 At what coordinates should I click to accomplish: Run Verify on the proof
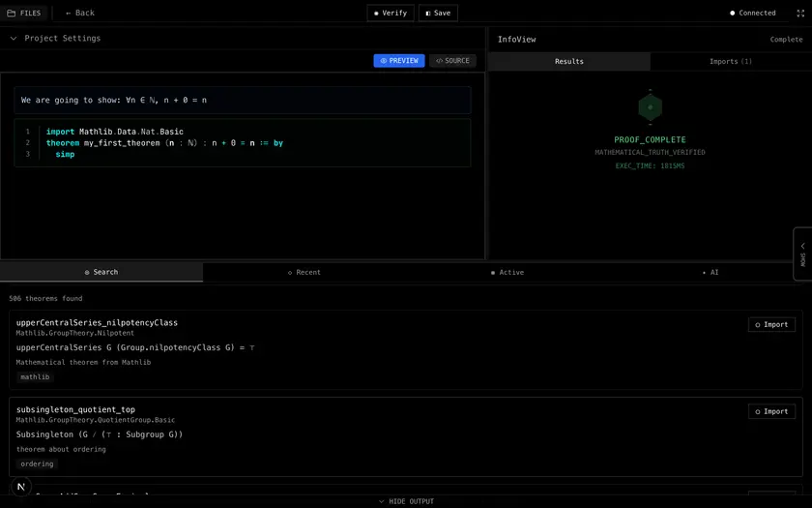[391, 13]
